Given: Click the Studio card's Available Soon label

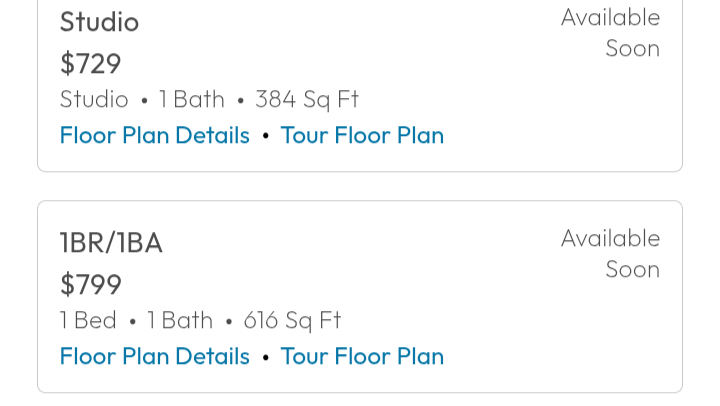Looking at the screenshot, I should (x=610, y=33).
